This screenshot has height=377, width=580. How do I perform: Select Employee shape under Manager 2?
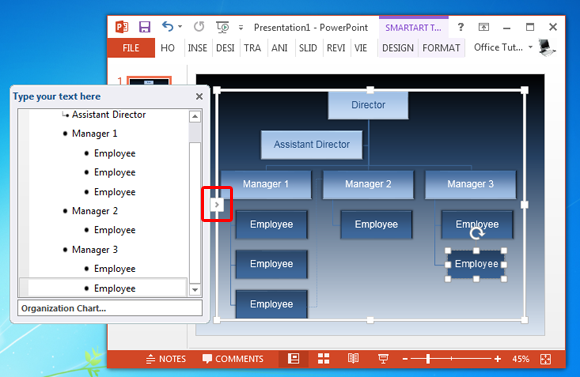[376, 225]
